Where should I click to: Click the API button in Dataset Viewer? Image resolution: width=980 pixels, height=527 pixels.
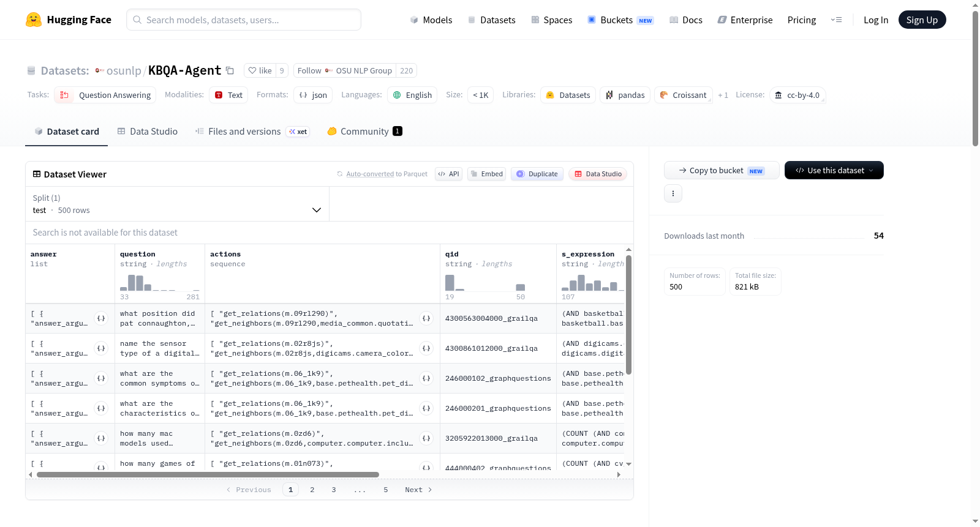click(x=448, y=174)
